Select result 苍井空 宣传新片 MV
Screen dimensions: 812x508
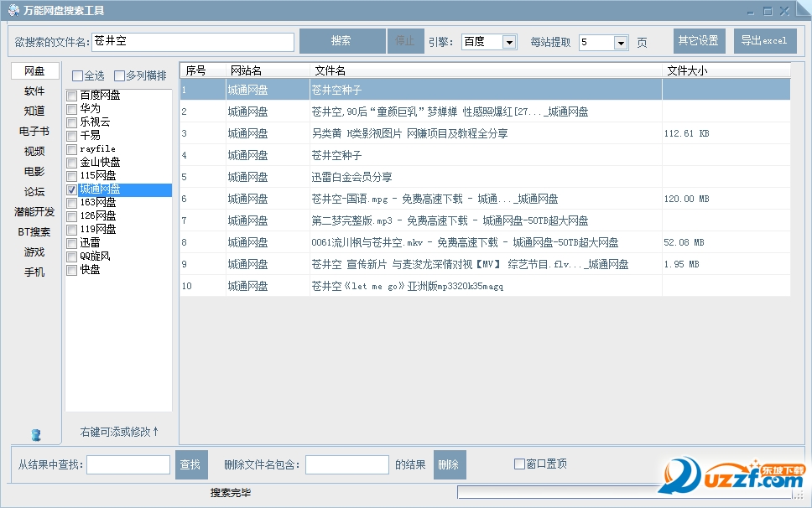pyautogui.click(x=485, y=264)
